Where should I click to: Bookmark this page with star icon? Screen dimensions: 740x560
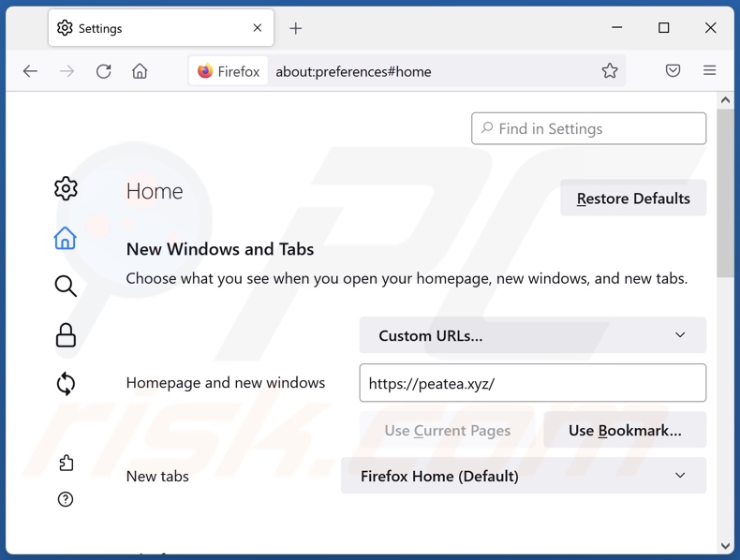(610, 71)
